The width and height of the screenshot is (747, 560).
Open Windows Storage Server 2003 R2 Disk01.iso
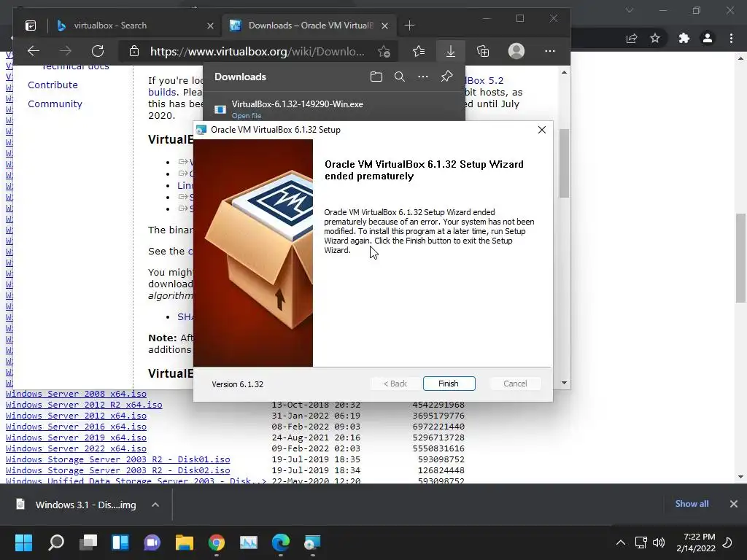point(117,459)
